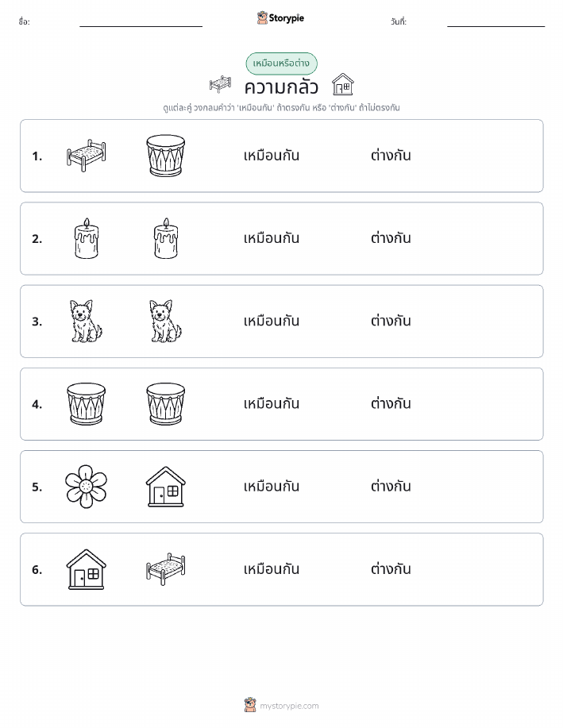Select the bed picture in row 6
This screenshot has height=728, width=563.
[x=165, y=569]
